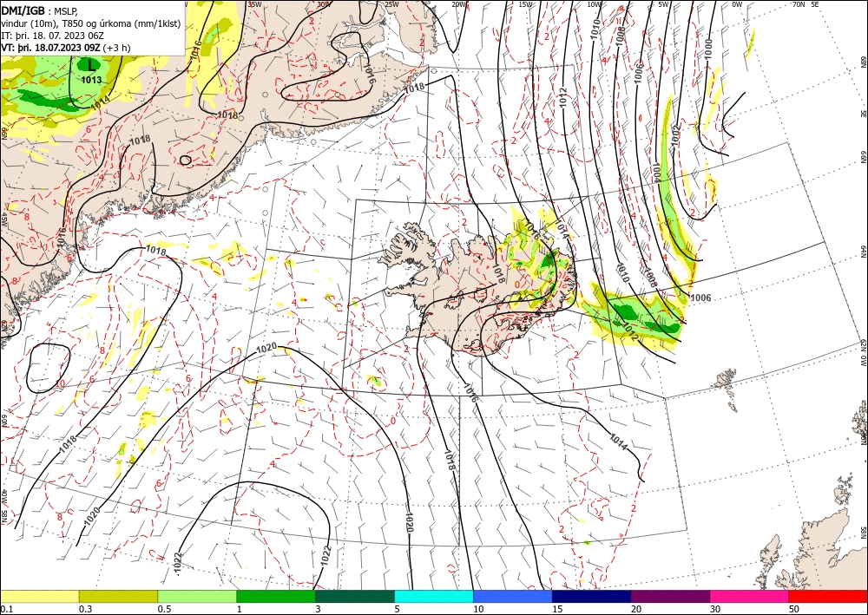Click the '30' legend value label
The image size is (868, 615).
(x=715, y=609)
